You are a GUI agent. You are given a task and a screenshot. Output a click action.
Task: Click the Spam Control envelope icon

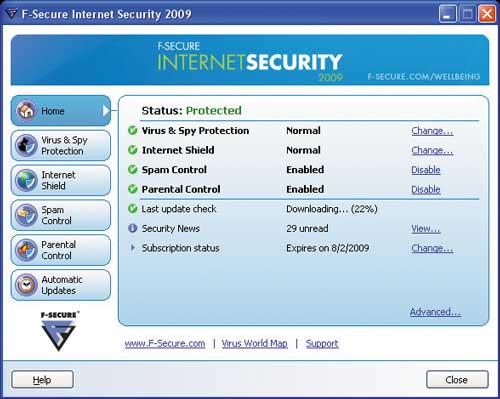point(26,215)
